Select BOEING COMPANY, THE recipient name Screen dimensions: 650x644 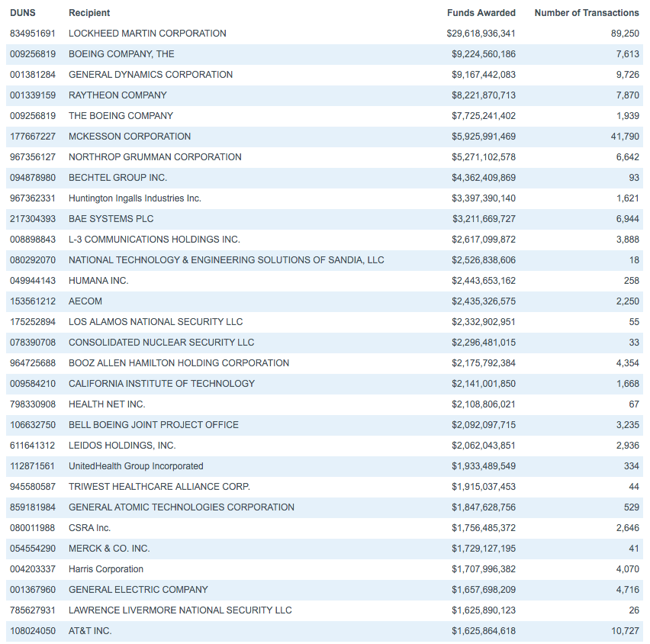coord(121,54)
